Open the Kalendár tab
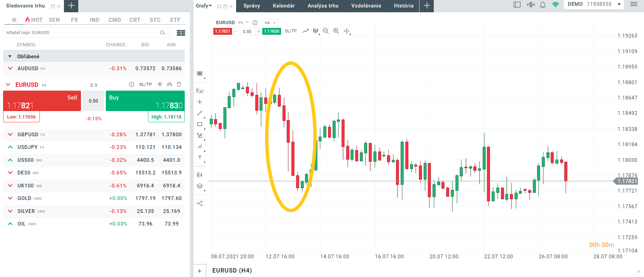Viewport: 644px width, 277px height. click(x=284, y=6)
